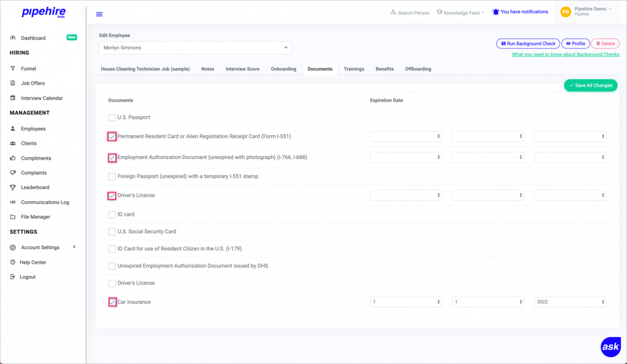Uncheck the Car Insurance checkbox
This screenshot has width=627, height=364.
112,302
